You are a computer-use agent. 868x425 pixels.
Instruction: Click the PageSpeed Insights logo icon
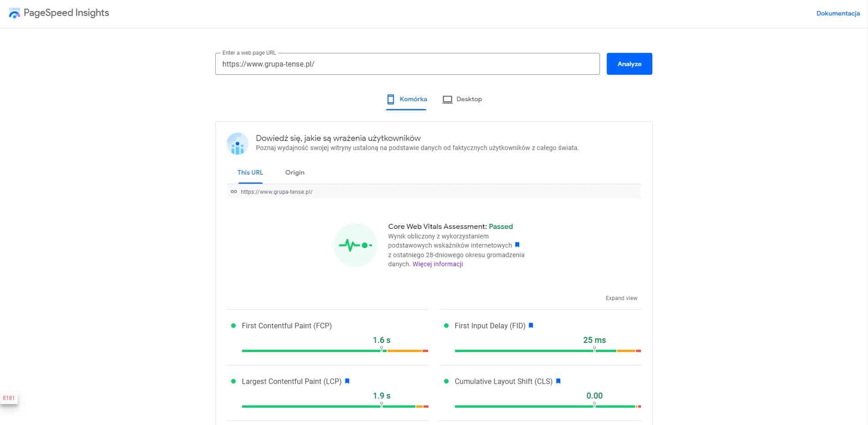(x=15, y=13)
